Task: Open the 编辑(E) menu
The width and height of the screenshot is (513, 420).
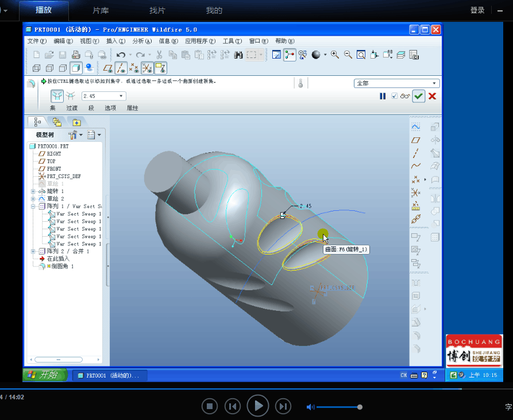Action: [63, 41]
